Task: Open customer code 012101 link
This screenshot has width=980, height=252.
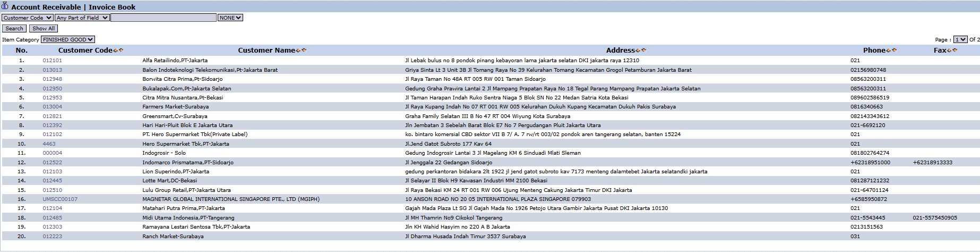Action: tap(53, 61)
